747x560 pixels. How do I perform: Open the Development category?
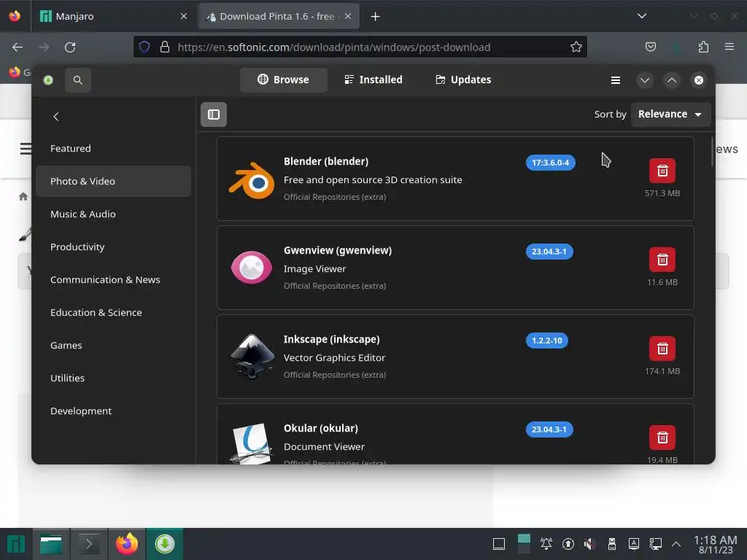[113, 411]
